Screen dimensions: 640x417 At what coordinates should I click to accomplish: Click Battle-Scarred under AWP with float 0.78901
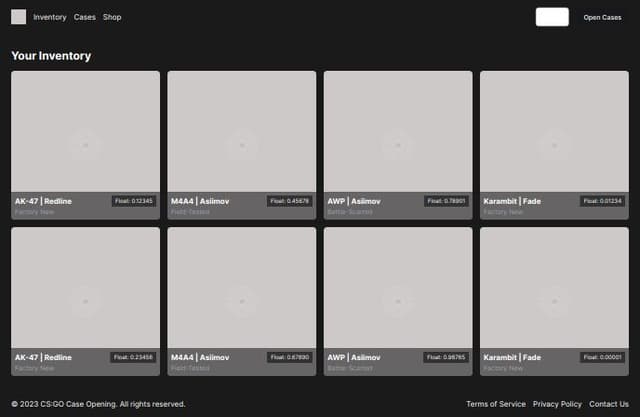350,212
